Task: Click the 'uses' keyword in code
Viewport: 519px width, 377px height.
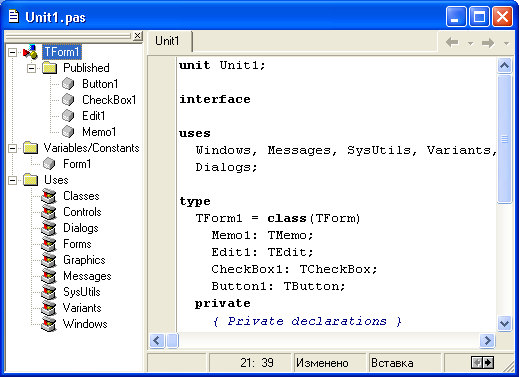Action: pyautogui.click(x=195, y=133)
